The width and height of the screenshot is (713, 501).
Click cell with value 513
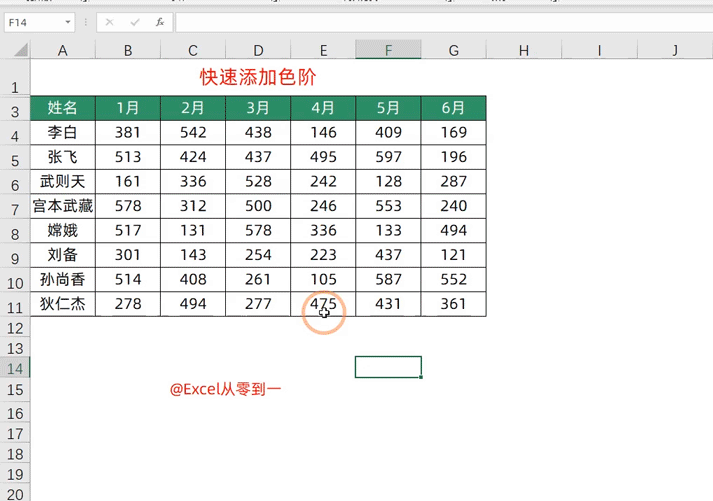128,157
